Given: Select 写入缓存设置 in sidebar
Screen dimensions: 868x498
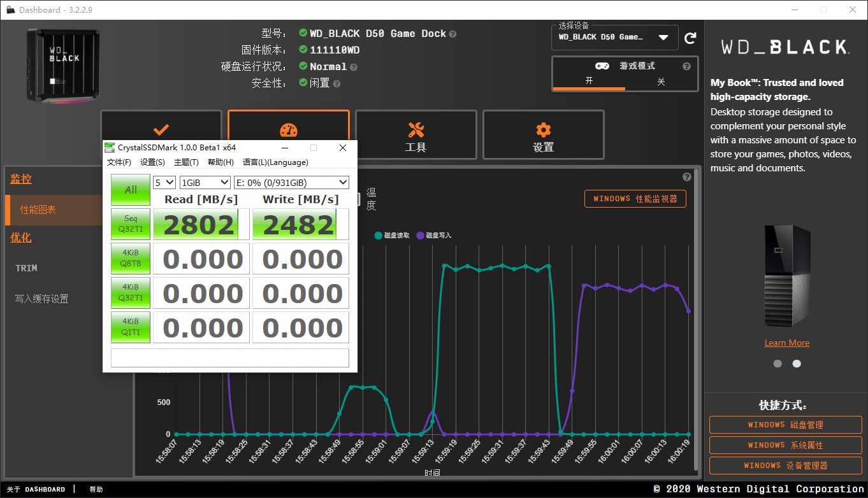Looking at the screenshot, I should (41, 299).
